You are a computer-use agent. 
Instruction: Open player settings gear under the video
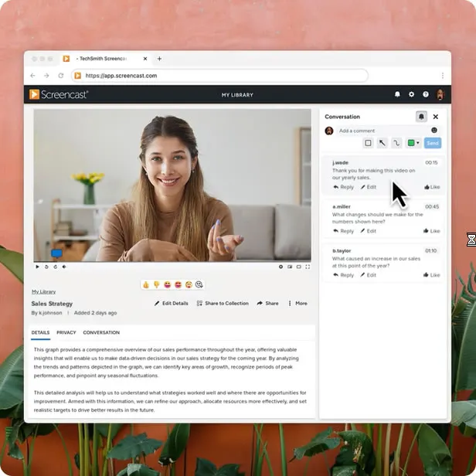[280, 267]
